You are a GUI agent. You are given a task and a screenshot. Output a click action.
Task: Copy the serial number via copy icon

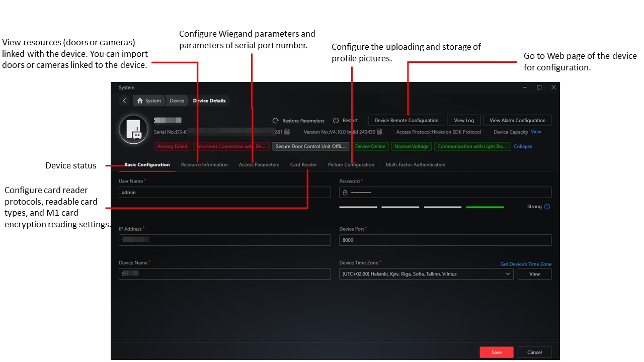pyautogui.click(x=287, y=132)
